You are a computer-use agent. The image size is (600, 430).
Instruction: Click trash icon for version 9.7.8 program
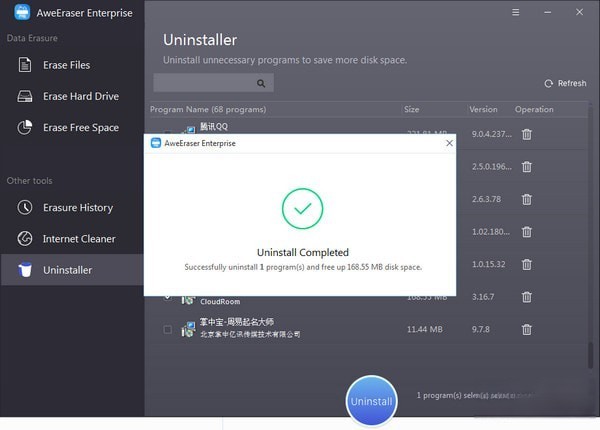click(527, 329)
